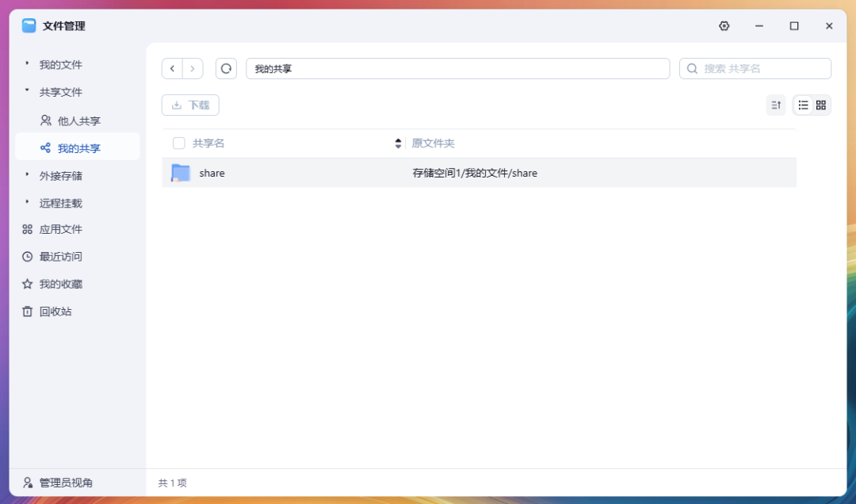This screenshot has height=504, width=856.
Task: Click the 下载 download button
Action: pos(190,105)
